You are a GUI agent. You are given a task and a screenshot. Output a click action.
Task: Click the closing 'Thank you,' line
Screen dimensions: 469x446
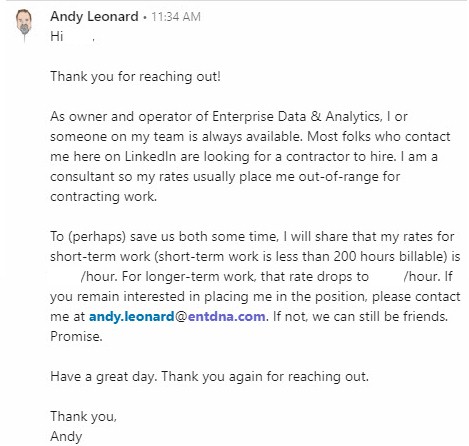coord(83,416)
